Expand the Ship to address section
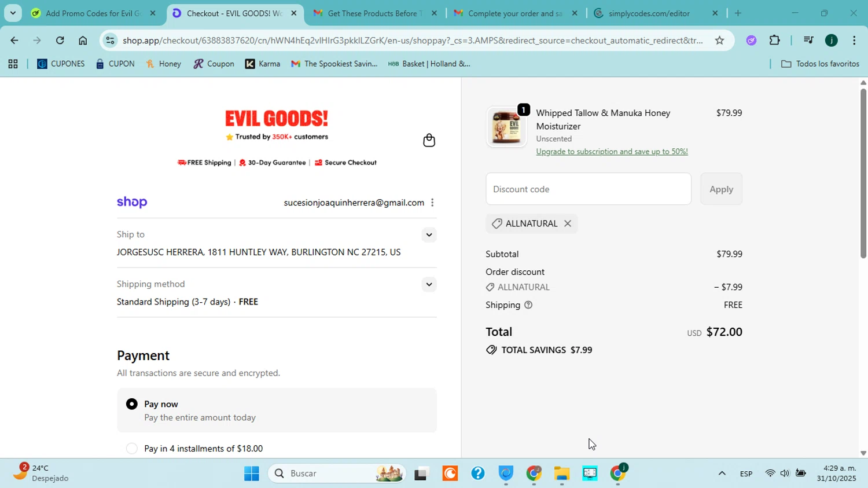This screenshot has height=488, width=868. [429, 234]
